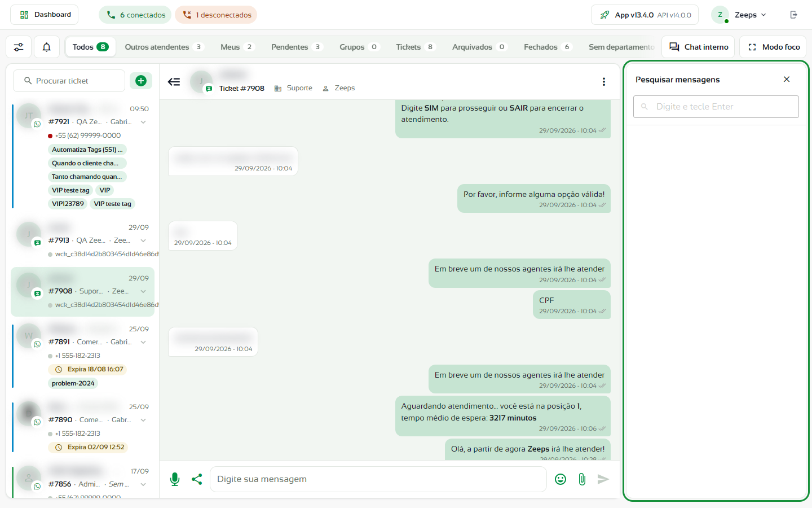Click the Suporte department label in header

coord(293,88)
